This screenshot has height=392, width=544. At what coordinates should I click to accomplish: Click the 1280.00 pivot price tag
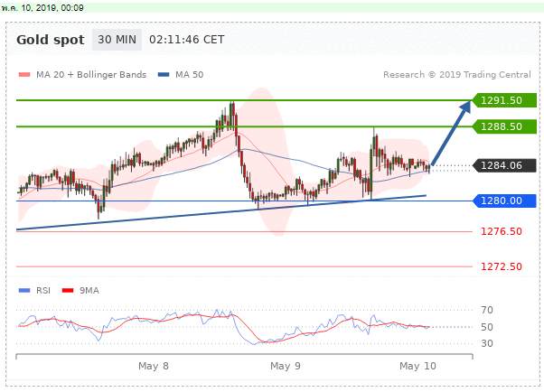point(504,201)
